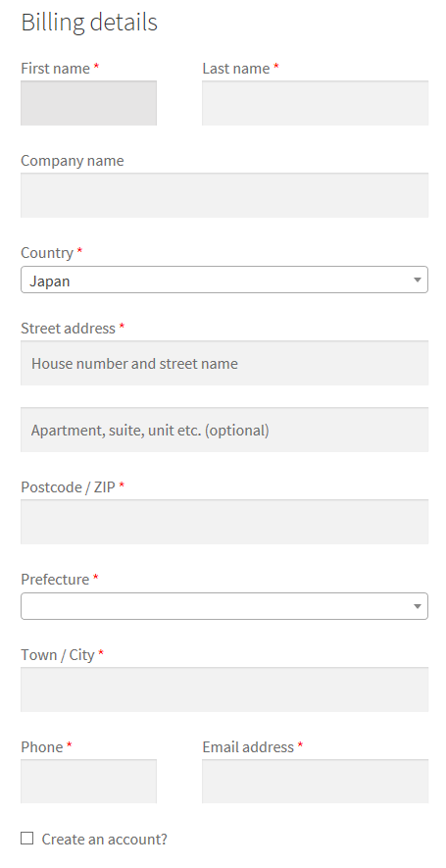Screen dimensions: 446x868
Task: Click the 'Create an account?' label text
Action: coord(105,840)
